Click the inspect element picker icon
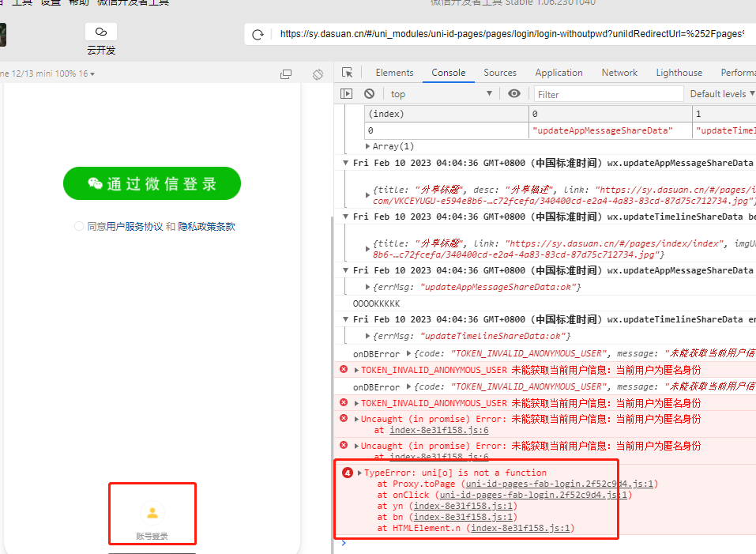Image resolution: width=756 pixels, height=554 pixels. pos(347,73)
